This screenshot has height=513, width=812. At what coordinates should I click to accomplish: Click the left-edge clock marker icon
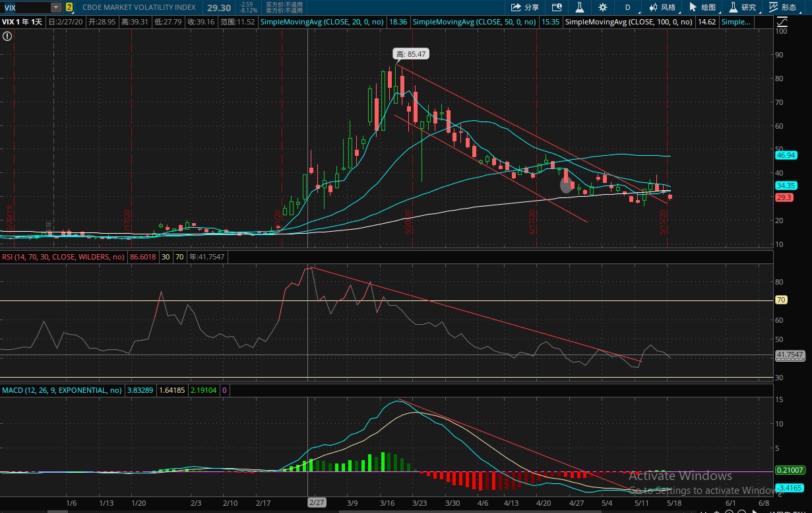point(7,34)
